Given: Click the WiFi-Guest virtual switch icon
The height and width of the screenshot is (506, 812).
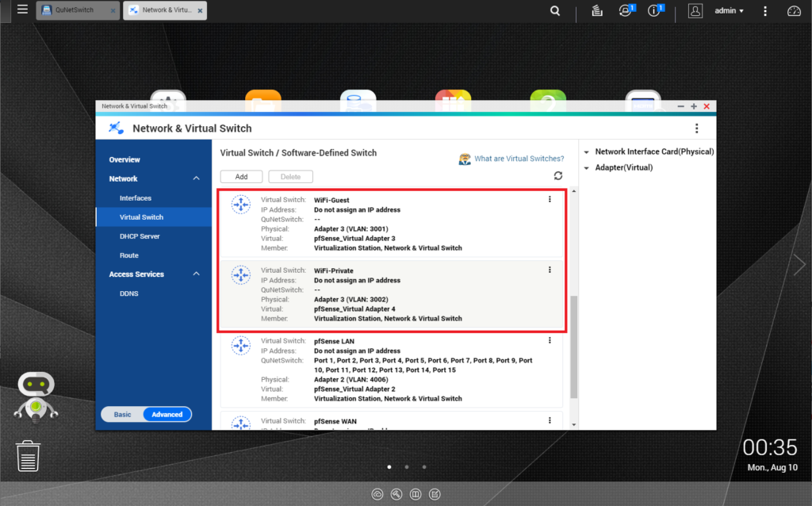Looking at the screenshot, I should tap(241, 205).
